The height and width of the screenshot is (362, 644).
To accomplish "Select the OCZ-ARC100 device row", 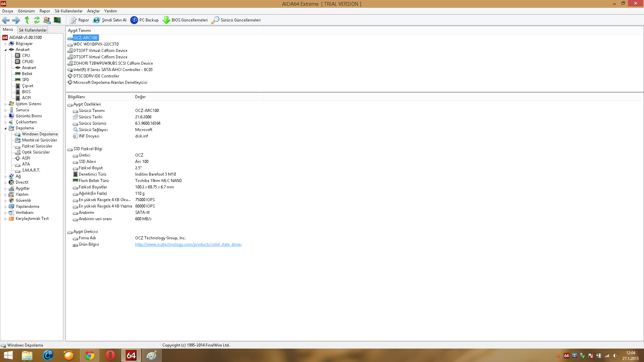I will point(85,38).
